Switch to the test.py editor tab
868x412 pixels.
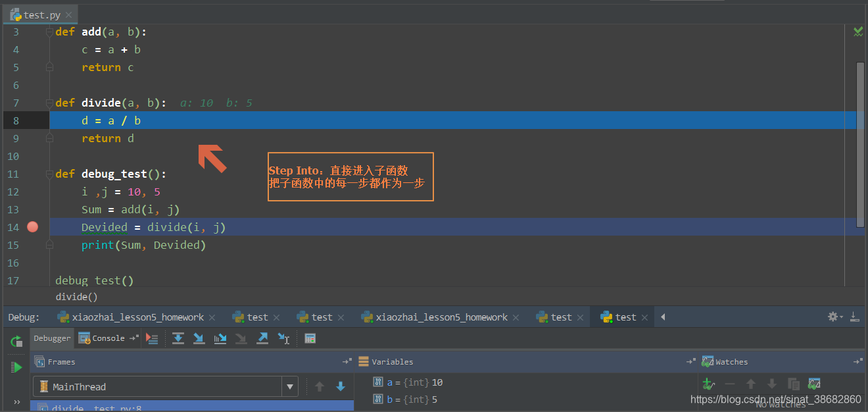point(40,14)
